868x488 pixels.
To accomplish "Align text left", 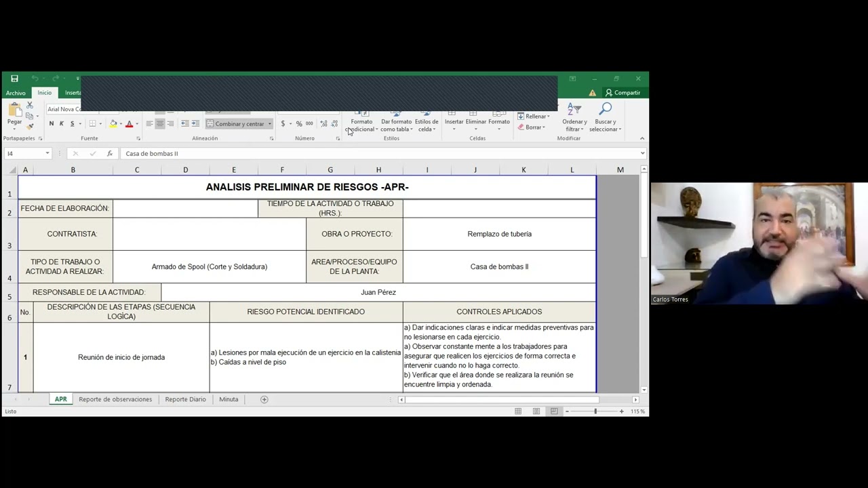I will tap(149, 123).
